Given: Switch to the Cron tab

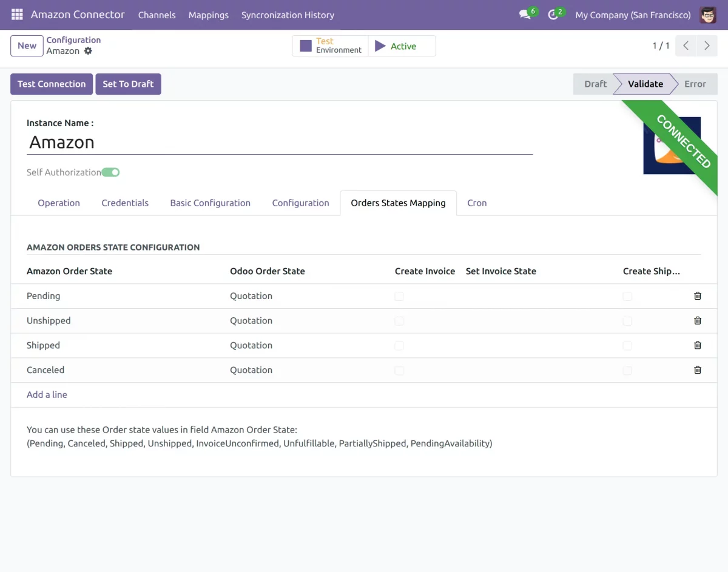Looking at the screenshot, I should click(477, 203).
